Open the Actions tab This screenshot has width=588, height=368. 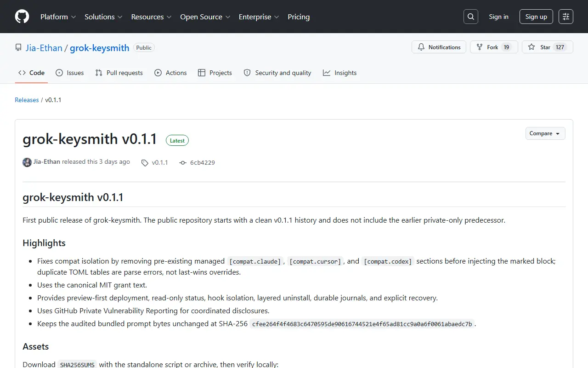click(170, 73)
